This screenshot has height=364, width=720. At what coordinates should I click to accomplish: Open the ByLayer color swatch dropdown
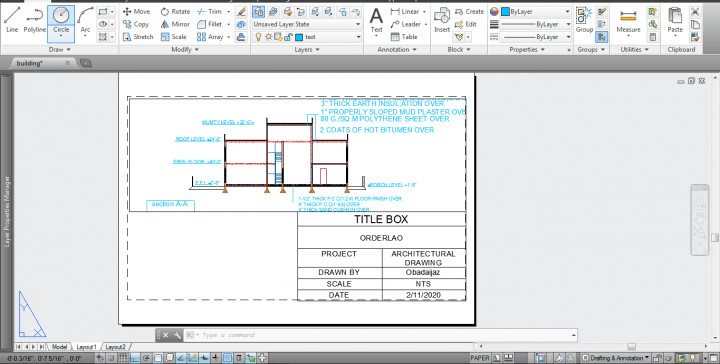(535, 11)
